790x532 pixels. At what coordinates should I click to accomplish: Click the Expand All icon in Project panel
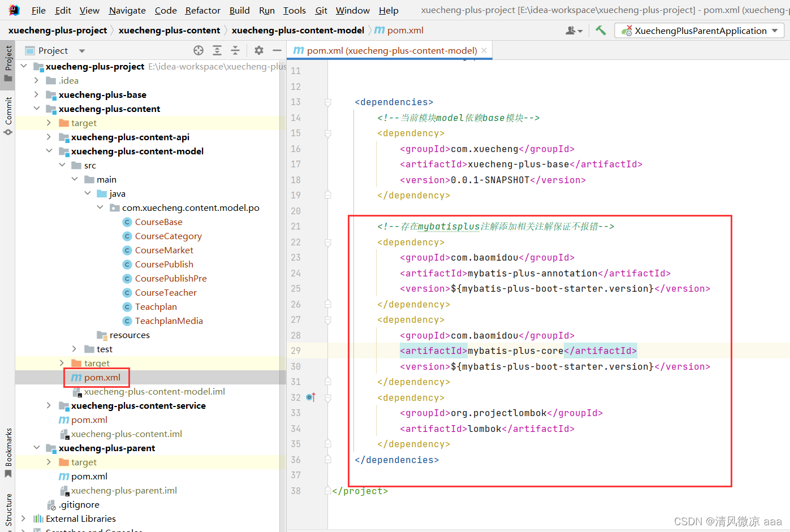(217, 50)
